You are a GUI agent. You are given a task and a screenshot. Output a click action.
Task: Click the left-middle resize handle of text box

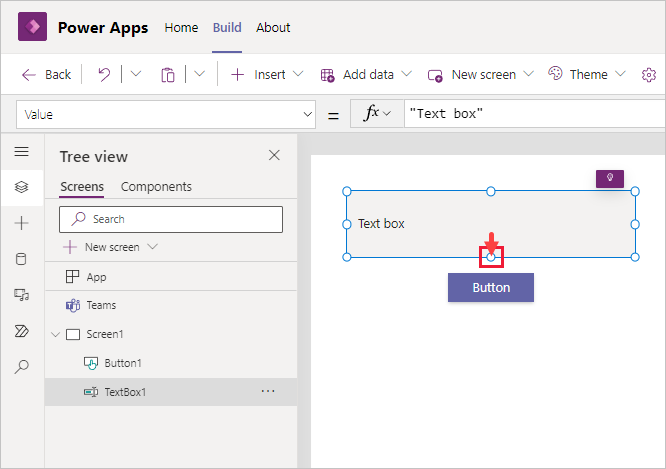[x=347, y=224]
